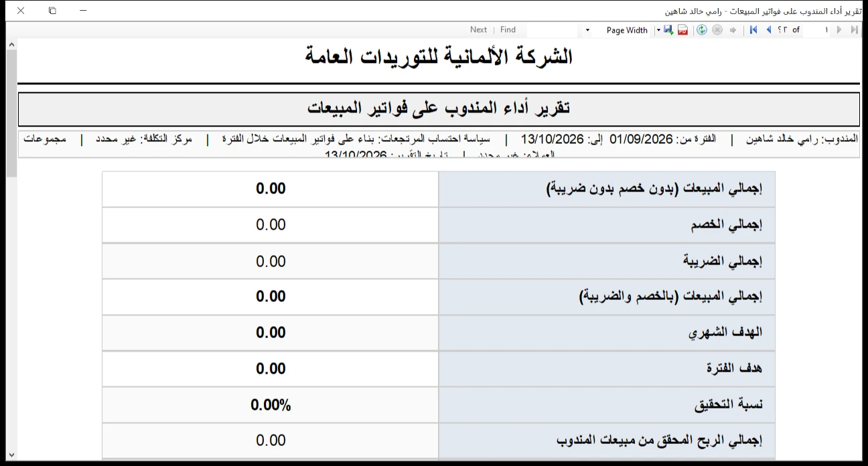Click the period start date 01/09/2026
The image size is (868, 466).
coord(640,139)
